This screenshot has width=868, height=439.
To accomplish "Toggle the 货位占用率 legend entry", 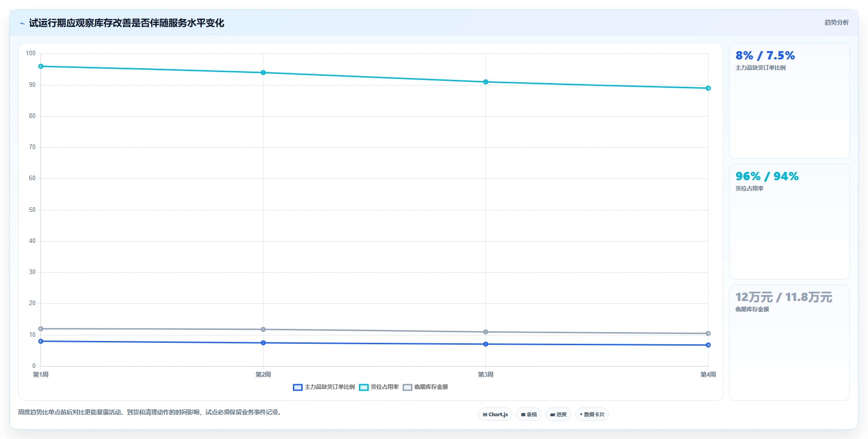I will tap(379, 387).
